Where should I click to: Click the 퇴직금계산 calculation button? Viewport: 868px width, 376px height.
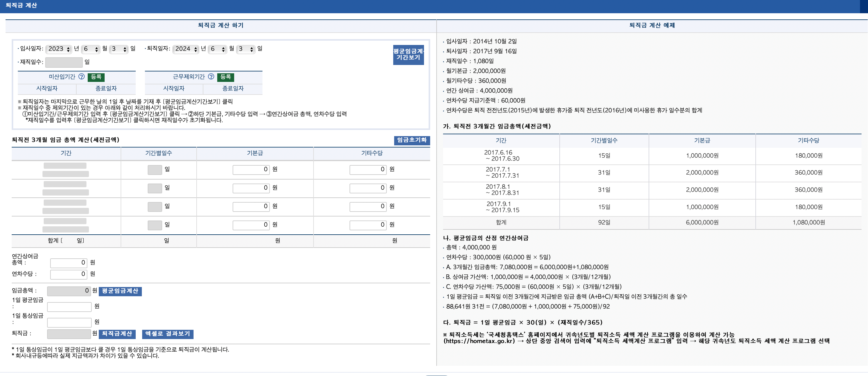(x=117, y=334)
